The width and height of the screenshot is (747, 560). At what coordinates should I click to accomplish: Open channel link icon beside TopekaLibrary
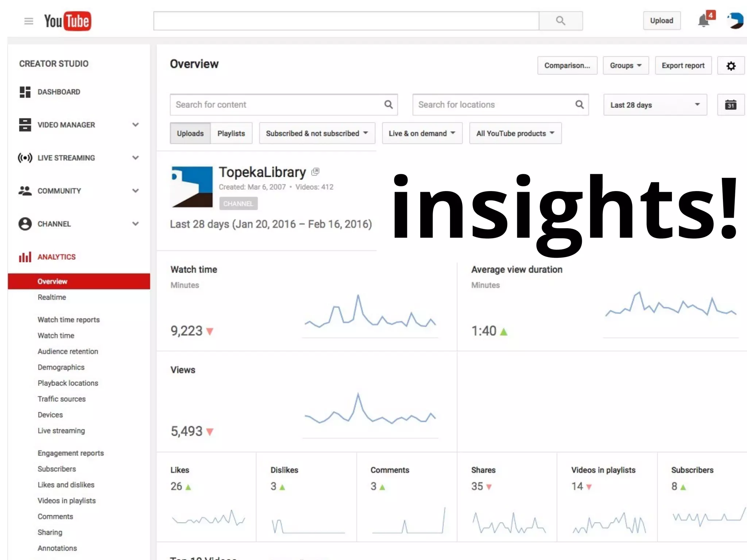(x=315, y=172)
